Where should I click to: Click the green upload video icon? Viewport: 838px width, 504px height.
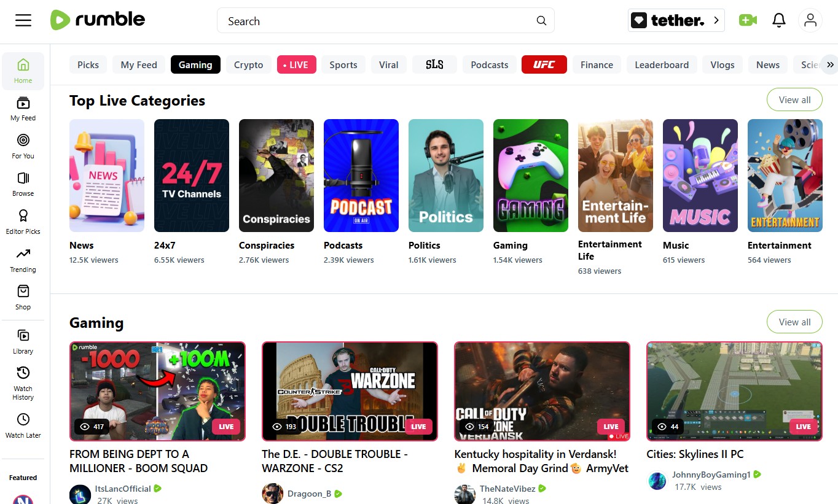tap(748, 20)
